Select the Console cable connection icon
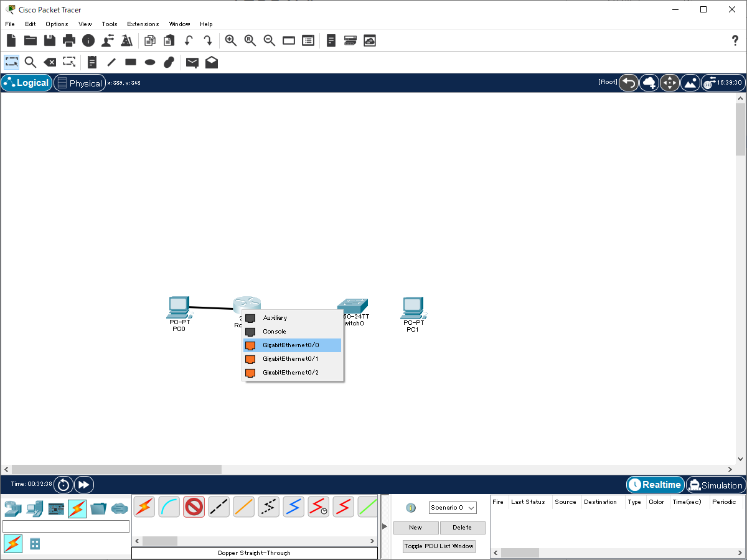The height and width of the screenshot is (560, 747). 169,507
